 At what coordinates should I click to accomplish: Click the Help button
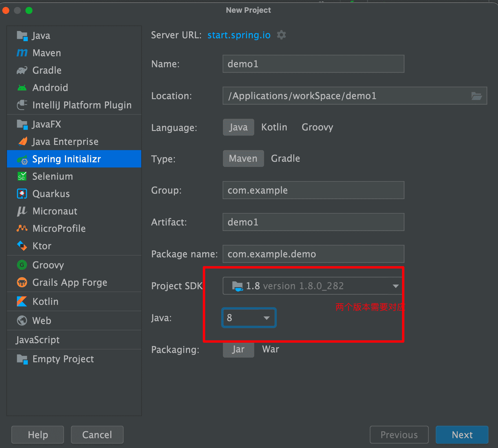coord(38,435)
